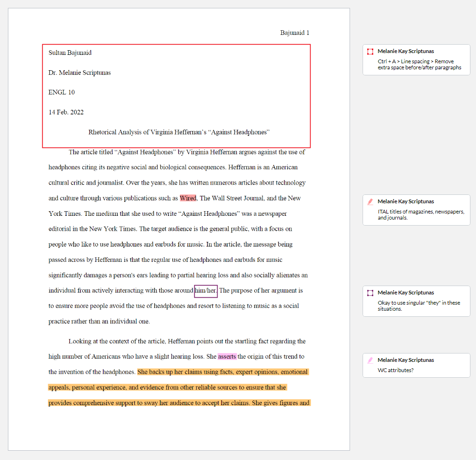Click commenter name on singular they comment
This screenshot has width=476, height=460.
(x=405, y=293)
